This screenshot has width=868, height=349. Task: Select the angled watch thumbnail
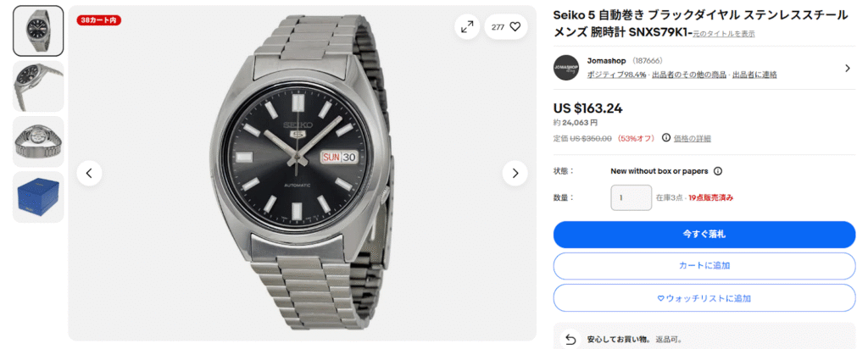pos(38,86)
